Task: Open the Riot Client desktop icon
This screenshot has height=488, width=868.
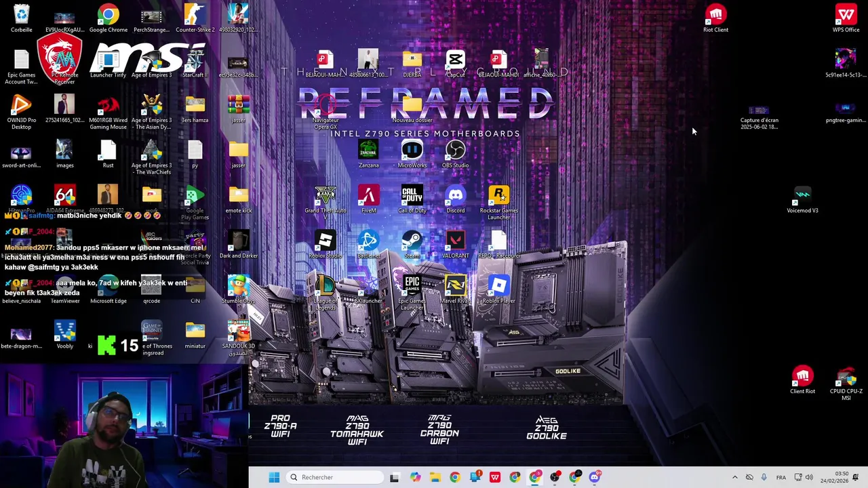Action: (715, 18)
